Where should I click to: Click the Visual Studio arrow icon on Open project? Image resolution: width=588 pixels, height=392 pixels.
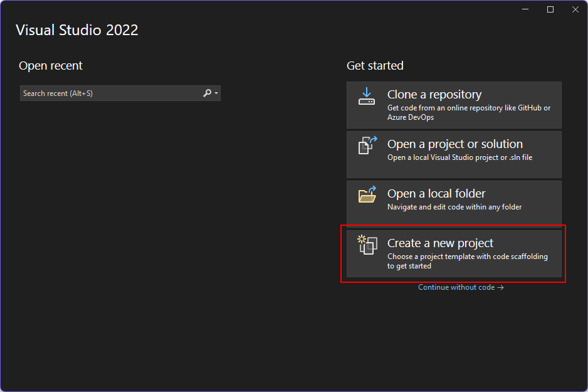pos(374,141)
